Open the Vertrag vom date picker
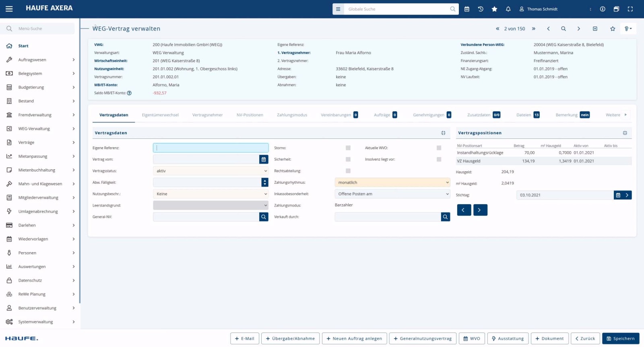 [x=264, y=160]
